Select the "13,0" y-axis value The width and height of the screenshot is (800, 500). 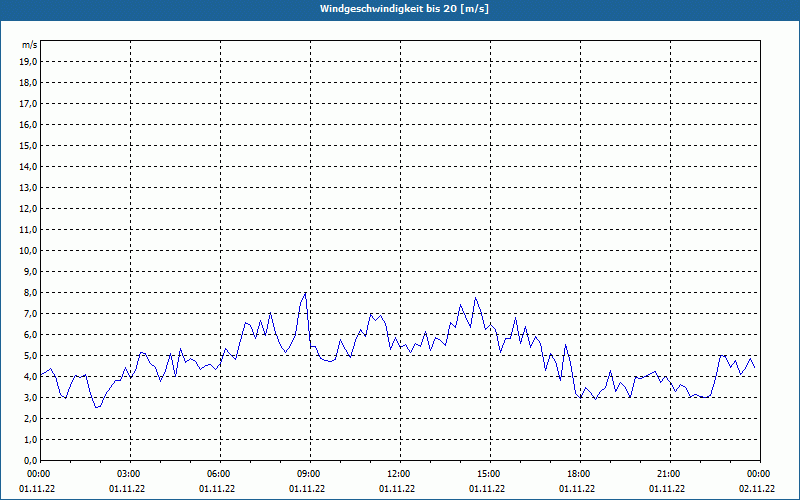(29, 187)
